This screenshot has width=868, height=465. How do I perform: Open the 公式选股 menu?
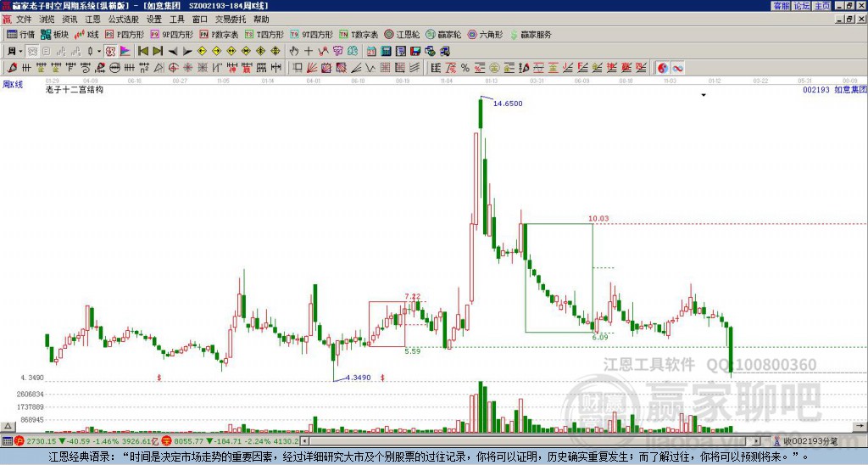[x=123, y=20]
